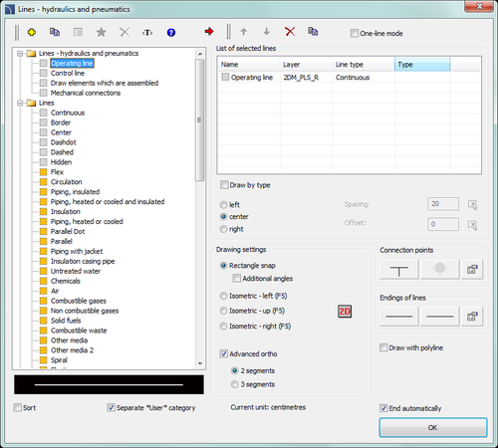Toggle the red 2D drawing mode icon

click(x=345, y=312)
